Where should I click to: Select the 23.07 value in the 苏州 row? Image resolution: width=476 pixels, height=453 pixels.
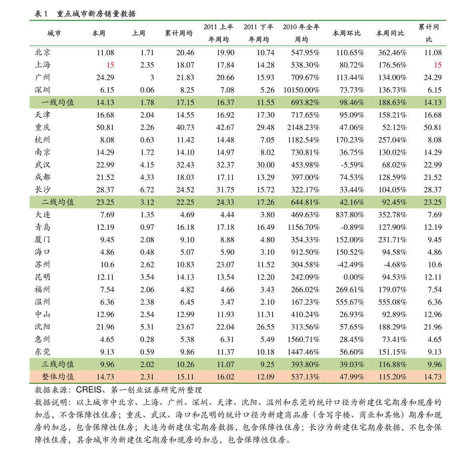[225, 265]
